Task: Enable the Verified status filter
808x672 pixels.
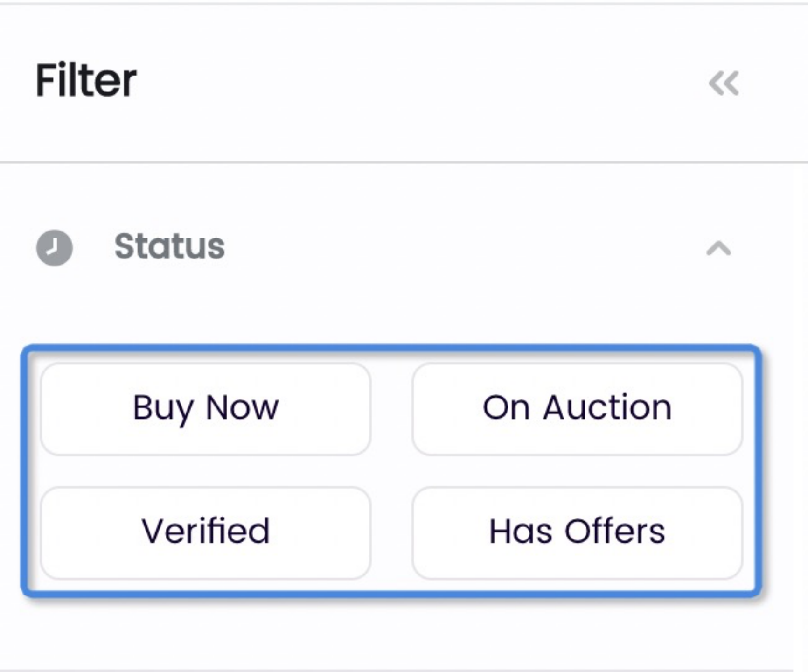Action: coord(206,533)
